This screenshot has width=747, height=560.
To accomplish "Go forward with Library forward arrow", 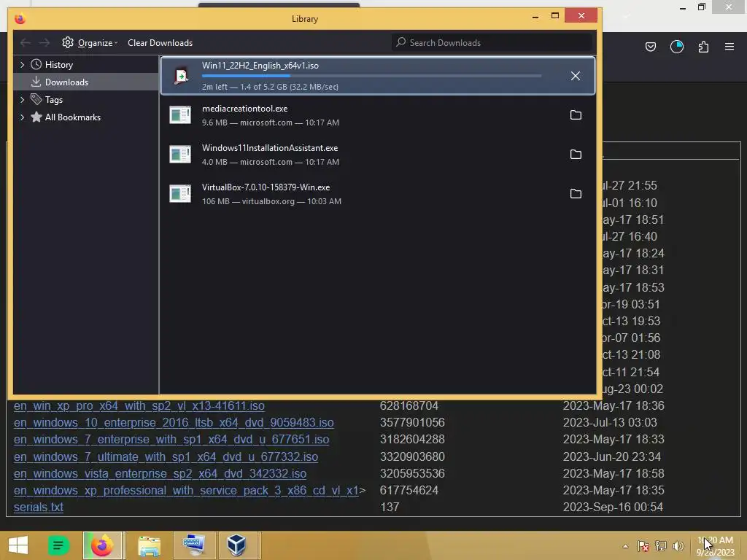I will tap(44, 42).
